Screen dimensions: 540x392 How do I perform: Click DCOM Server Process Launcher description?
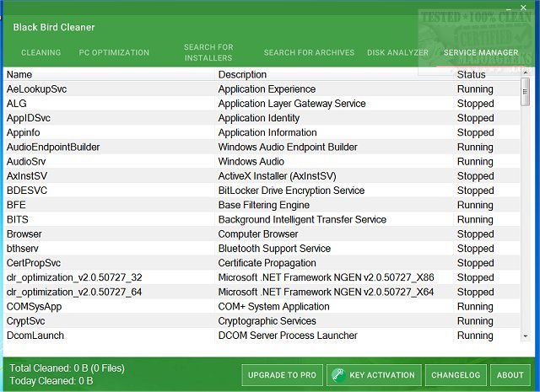click(x=288, y=336)
